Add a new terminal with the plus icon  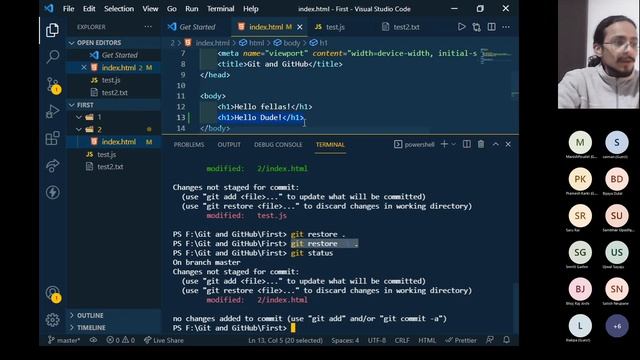(444, 144)
